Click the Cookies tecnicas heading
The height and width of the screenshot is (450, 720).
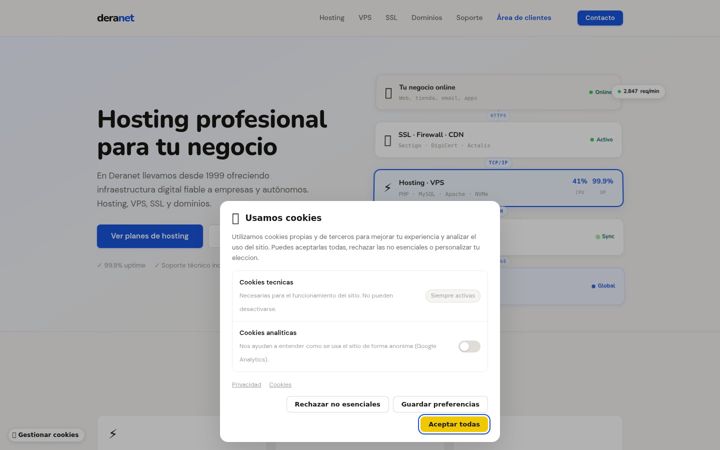(266, 282)
